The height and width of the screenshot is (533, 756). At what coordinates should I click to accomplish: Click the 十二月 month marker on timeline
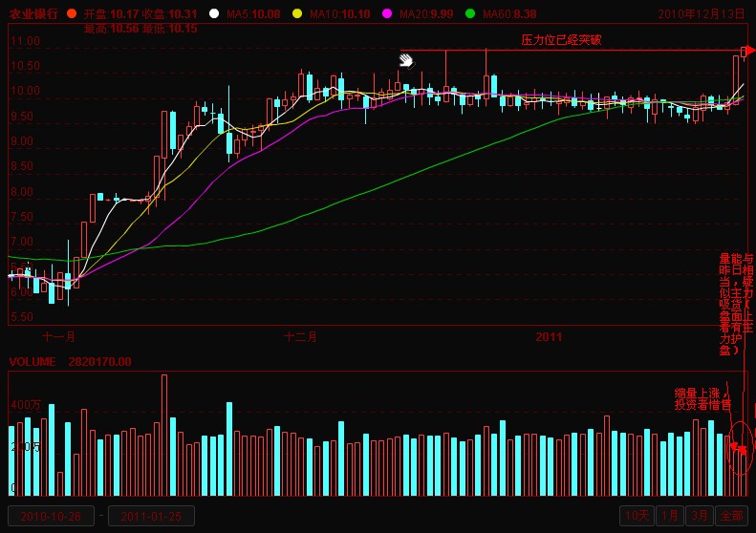[300, 336]
